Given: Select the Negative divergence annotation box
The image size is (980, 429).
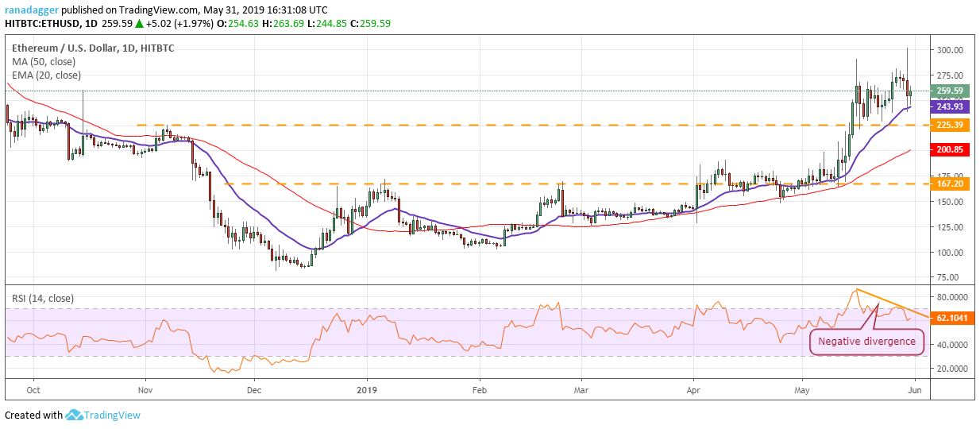Looking at the screenshot, I should pos(866,342).
